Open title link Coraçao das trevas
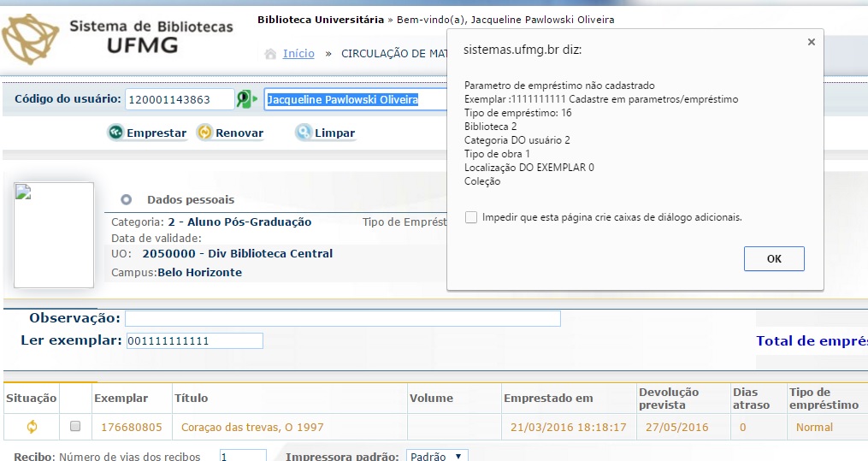The width and height of the screenshot is (868, 461). (252, 427)
